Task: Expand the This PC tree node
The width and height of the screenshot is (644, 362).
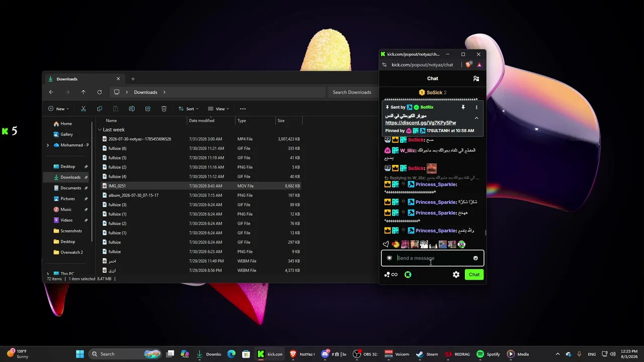Action: coord(48,274)
